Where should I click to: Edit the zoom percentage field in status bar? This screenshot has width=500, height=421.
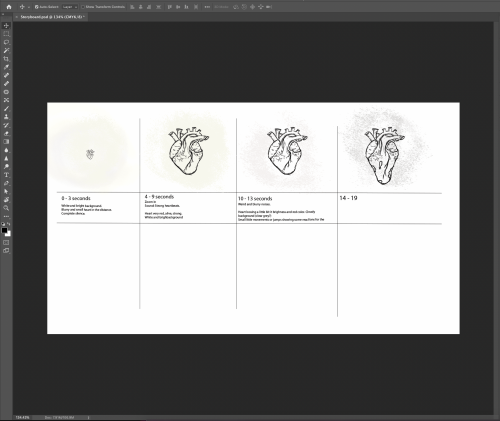[23, 417]
